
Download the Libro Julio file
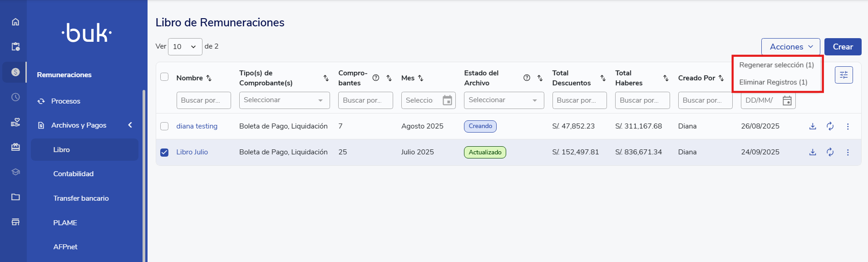pyautogui.click(x=813, y=152)
